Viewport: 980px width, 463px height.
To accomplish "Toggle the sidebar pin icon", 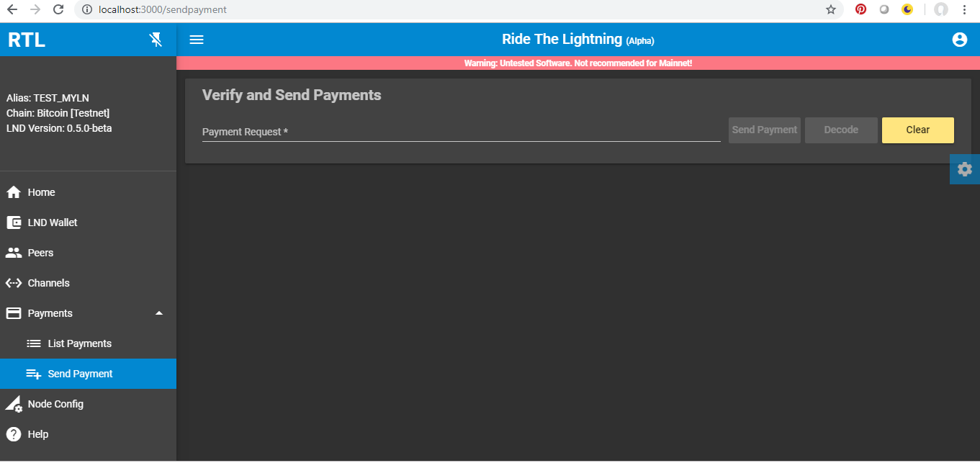I will [156, 40].
